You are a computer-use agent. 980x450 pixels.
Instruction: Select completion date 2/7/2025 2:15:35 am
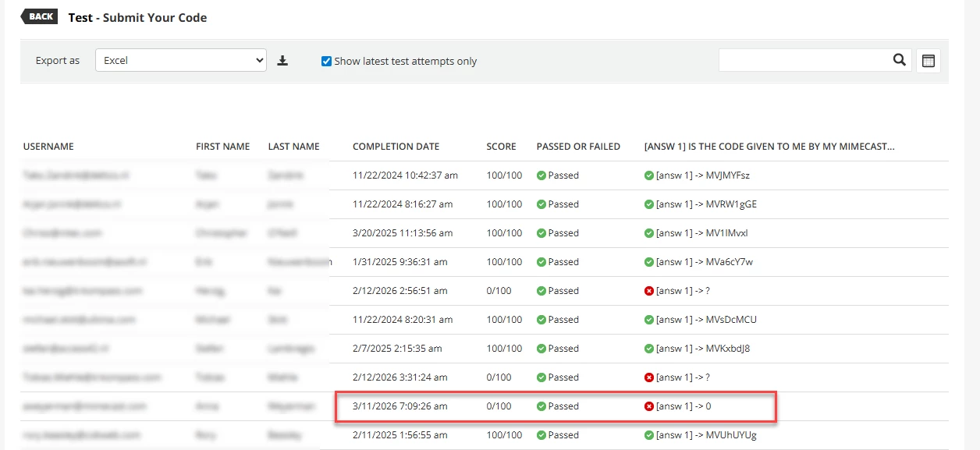[397, 349]
